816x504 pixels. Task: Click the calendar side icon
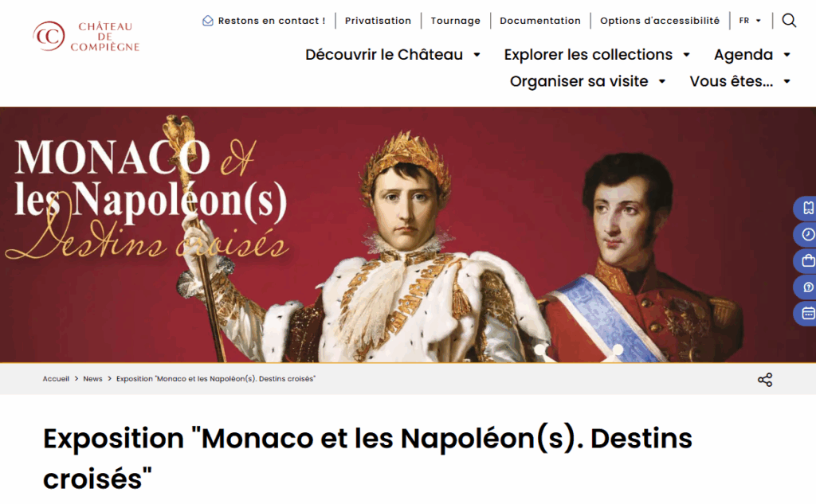(806, 313)
